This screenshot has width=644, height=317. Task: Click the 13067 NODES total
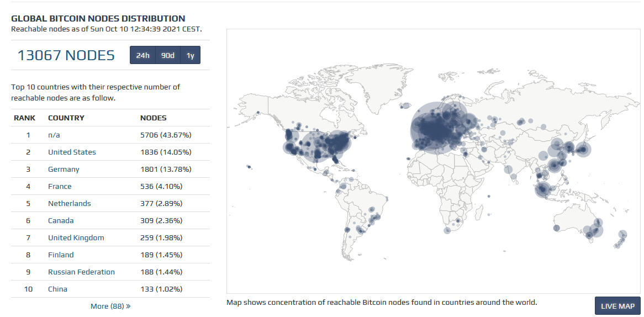pos(66,55)
